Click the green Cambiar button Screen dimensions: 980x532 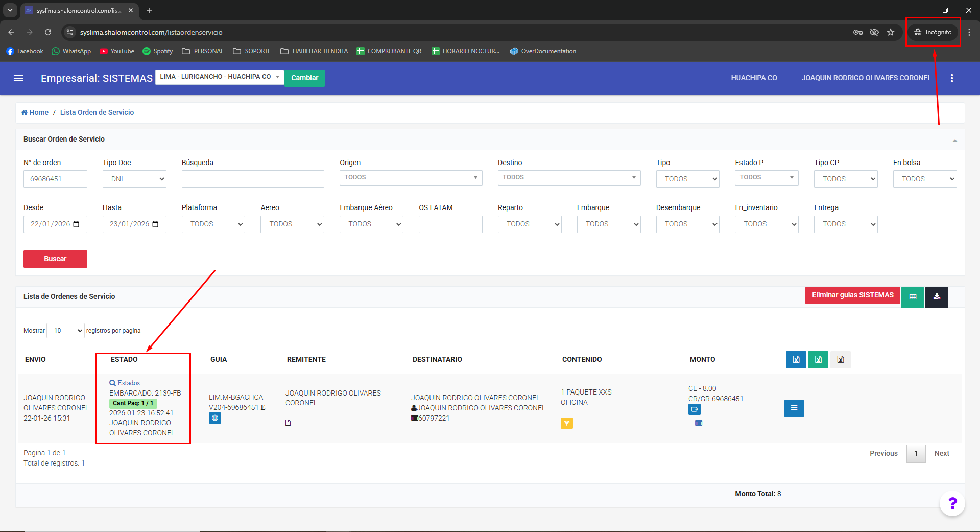tap(304, 78)
